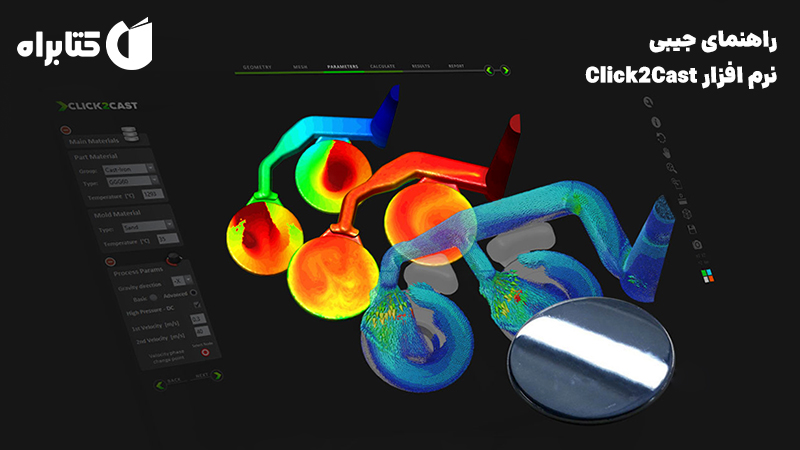Select the rotate view tool icon
Screen dimensions: 800x450
[x=661, y=138]
